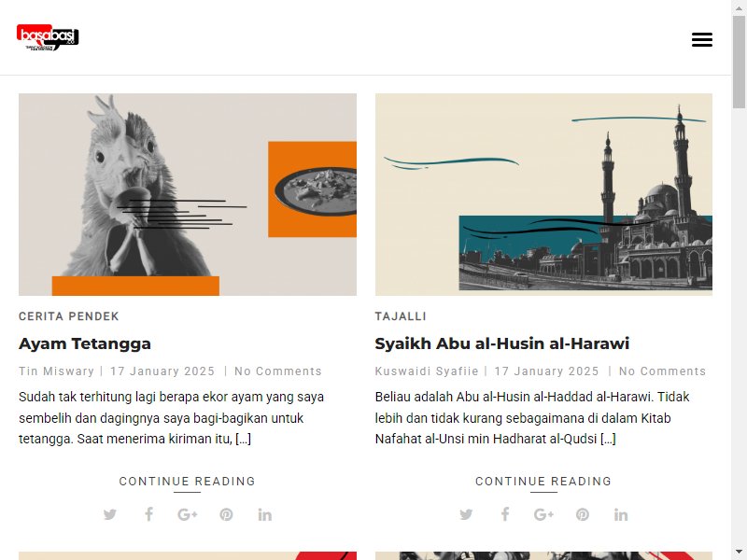Continue reading Ayam Tetangga

pos(188,482)
